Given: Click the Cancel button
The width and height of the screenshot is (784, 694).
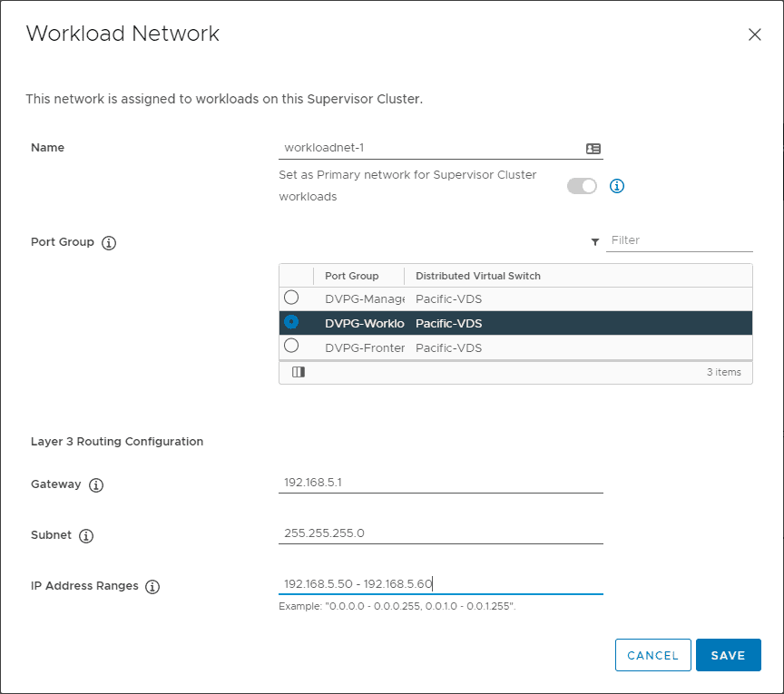Looking at the screenshot, I should pyautogui.click(x=653, y=654).
